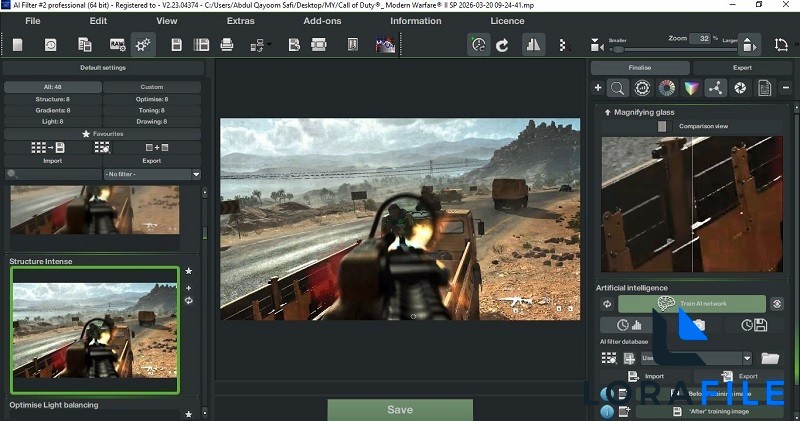This screenshot has height=421, width=800.
Task: Toggle the Optimise Light balancing star
Action: point(189,414)
